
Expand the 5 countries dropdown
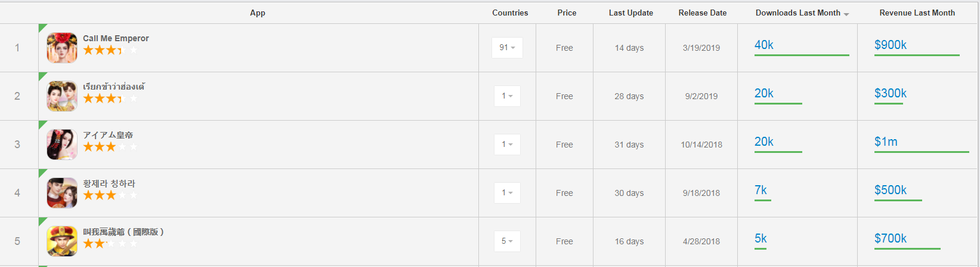coord(507,241)
